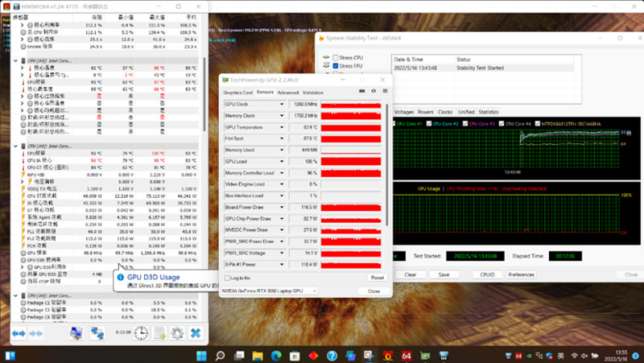Click GPU Temperature red history graph
Image resolution: width=644 pixels, height=363 pixels.
coord(351,127)
